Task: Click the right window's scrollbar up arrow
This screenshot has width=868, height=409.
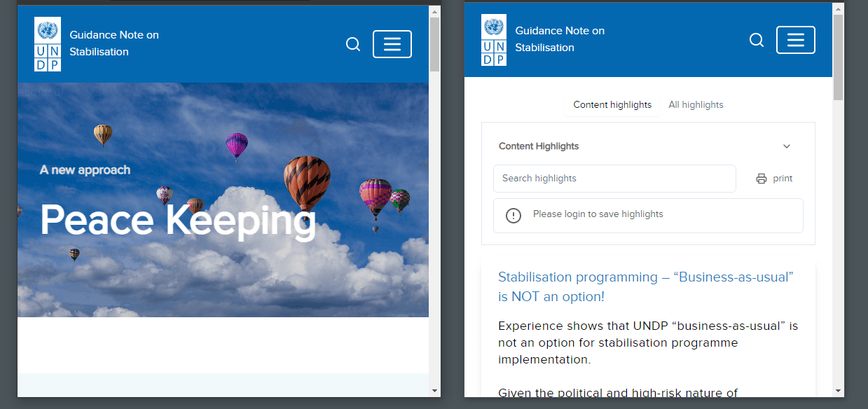Action: click(838, 8)
